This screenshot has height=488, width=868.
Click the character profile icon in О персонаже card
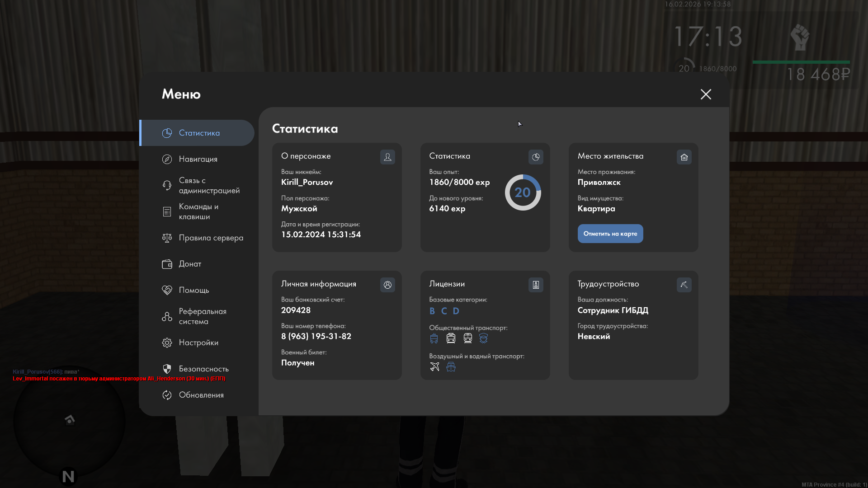387,157
